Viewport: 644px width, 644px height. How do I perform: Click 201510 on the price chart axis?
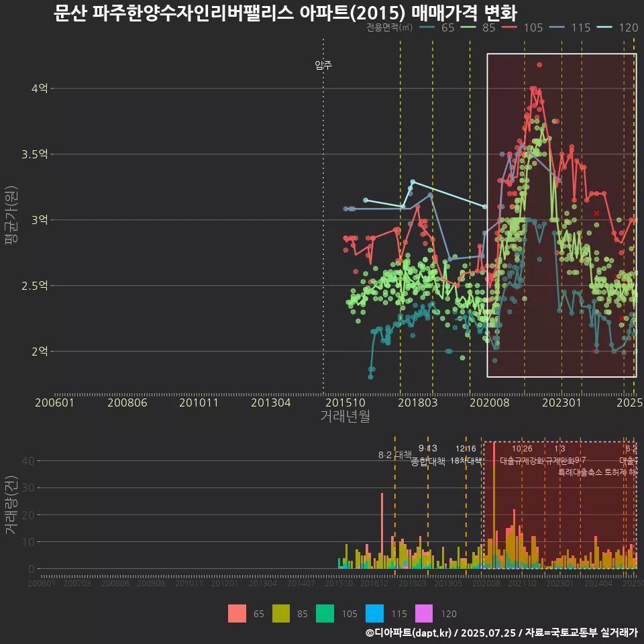pyautogui.click(x=345, y=402)
